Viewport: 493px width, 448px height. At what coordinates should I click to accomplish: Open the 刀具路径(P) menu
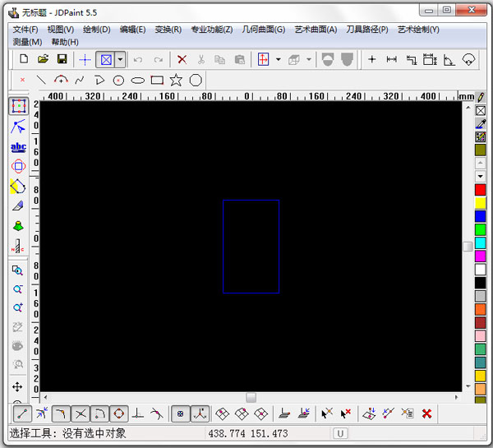(x=367, y=30)
